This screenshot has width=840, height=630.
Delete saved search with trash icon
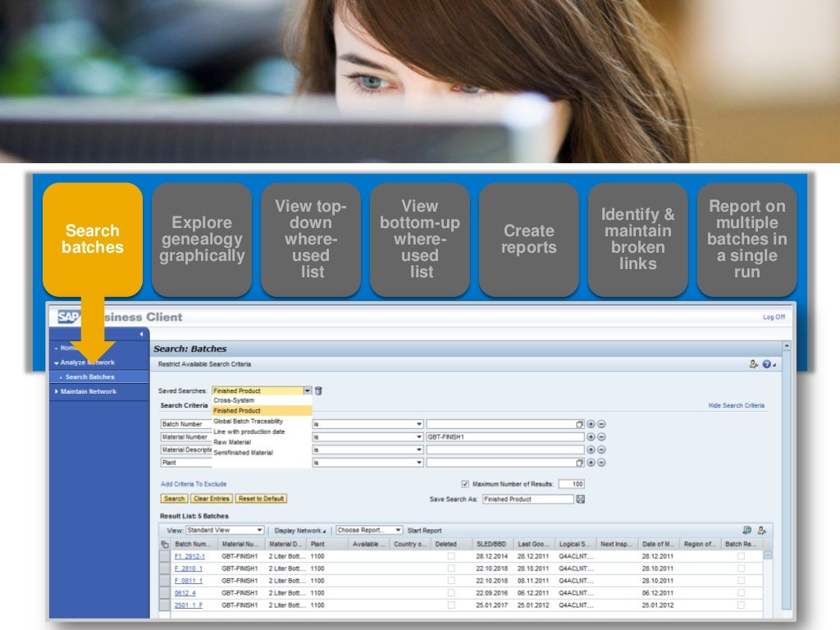(318, 390)
